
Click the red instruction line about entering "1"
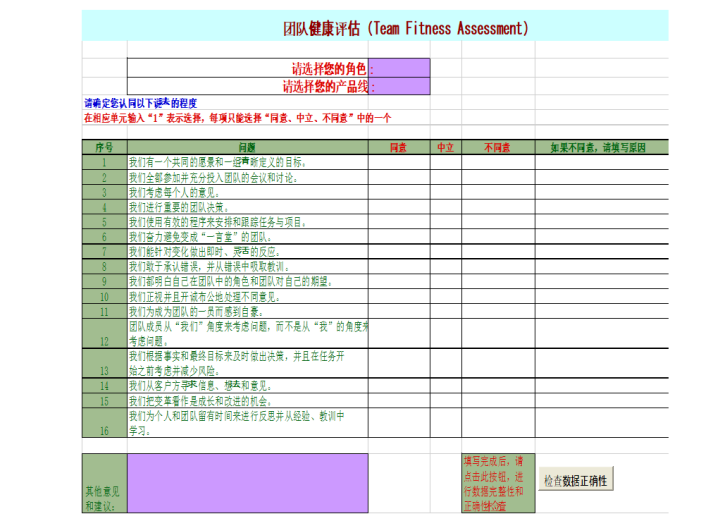[237, 118]
